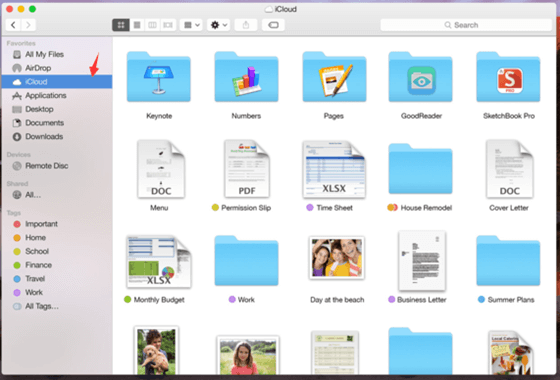Click the Monthly Budget file name
Viewport: 560px width, 380px height.
click(x=159, y=300)
